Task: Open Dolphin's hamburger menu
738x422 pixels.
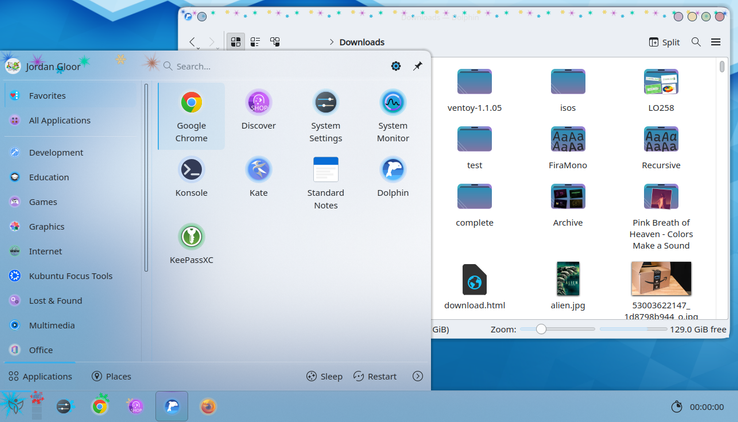Action: [715, 42]
